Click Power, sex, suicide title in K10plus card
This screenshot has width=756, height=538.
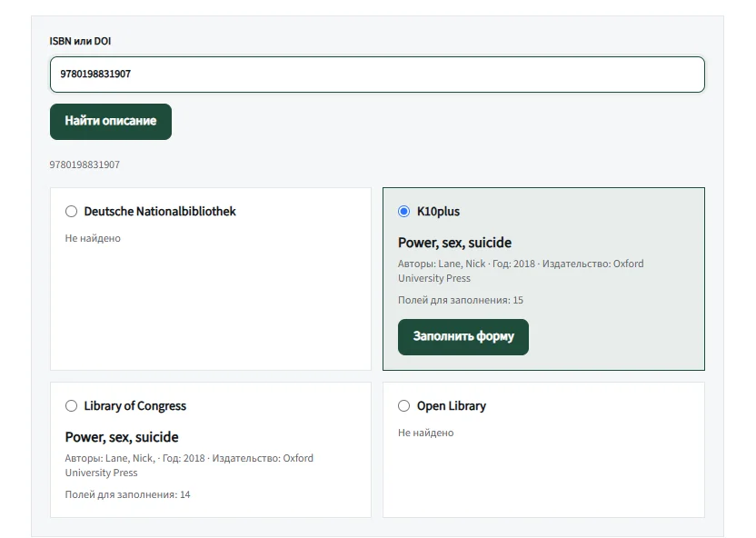click(x=454, y=243)
